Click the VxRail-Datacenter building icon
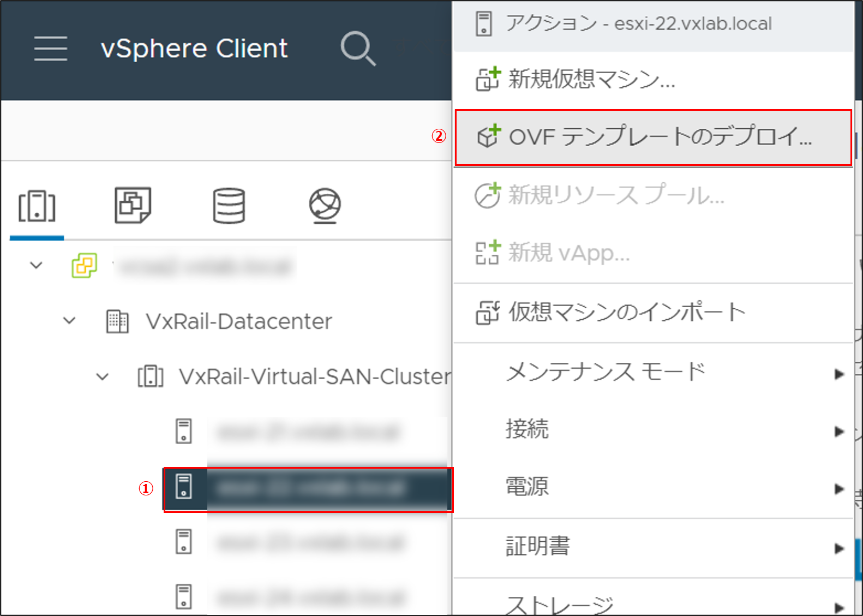Image resolution: width=863 pixels, height=616 pixels. (117, 321)
